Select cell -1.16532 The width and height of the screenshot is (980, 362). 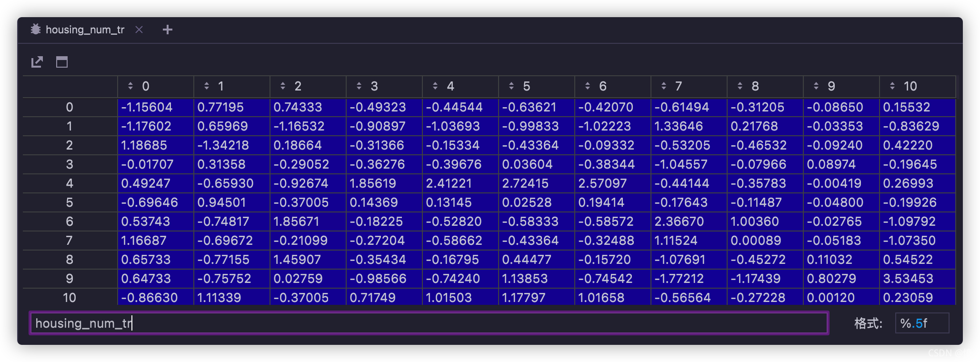[x=308, y=126]
